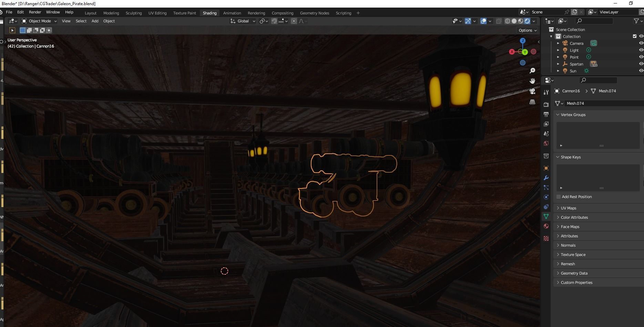
Task: Toggle Collection exclude checkbox in outliner
Action: [x=635, y=36]
